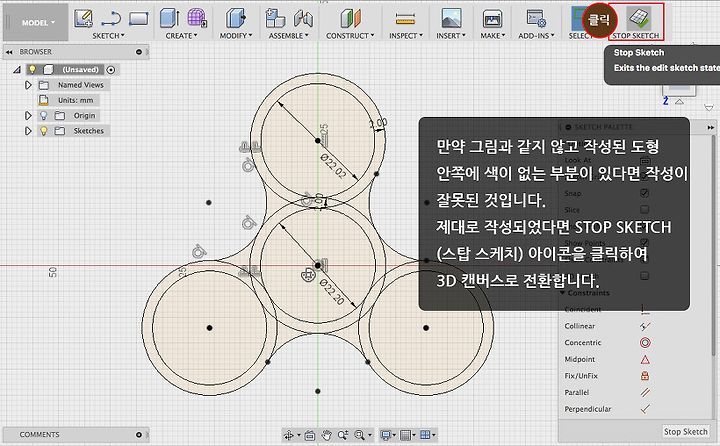Image resolution: width=720 pixels, height=446 pixels.
Task: Toggle Sketches folder visibility light bulb
Action: [44, 131]
